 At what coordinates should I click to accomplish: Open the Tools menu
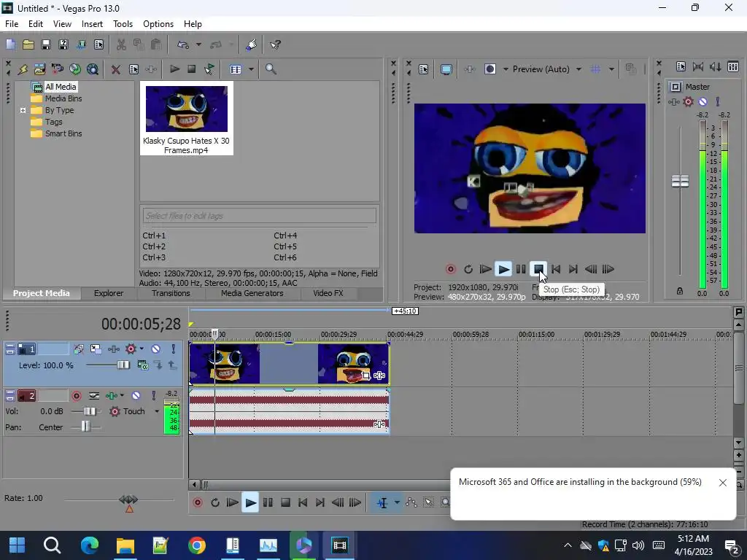[123, 24]
